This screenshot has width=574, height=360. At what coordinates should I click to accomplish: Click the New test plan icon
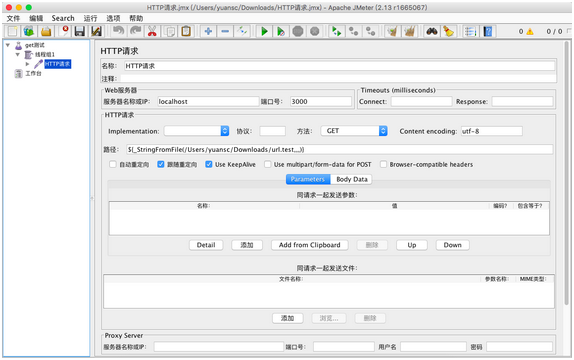(12, 31)
